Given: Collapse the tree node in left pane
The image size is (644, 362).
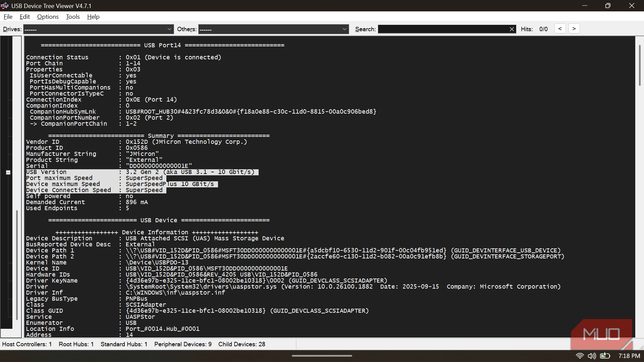Looking at the screenshot, I should [8, 172].
